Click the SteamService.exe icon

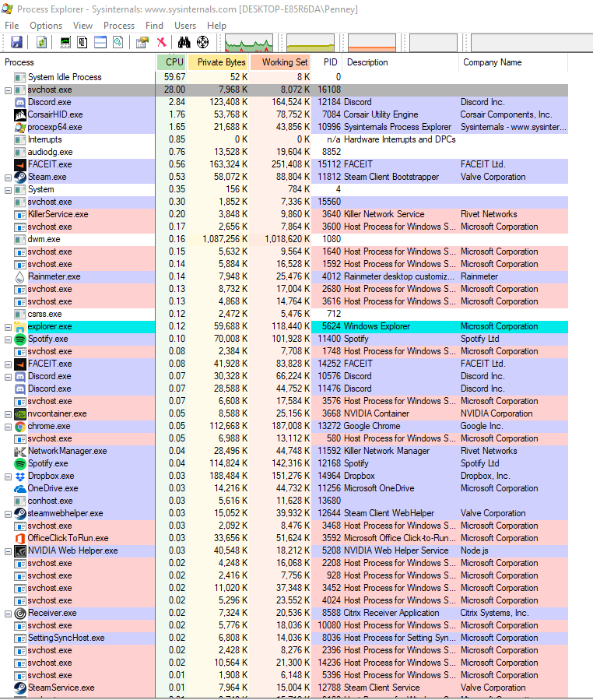coord(20,688)
